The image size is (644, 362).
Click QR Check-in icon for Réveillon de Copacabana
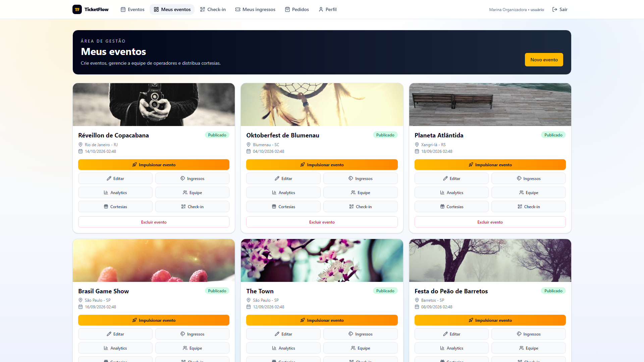183,206
